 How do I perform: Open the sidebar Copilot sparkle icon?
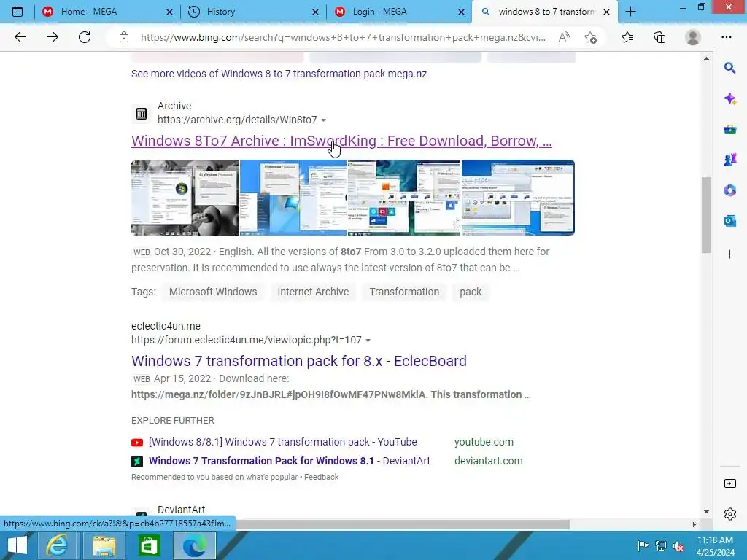(x=729, y=98)
